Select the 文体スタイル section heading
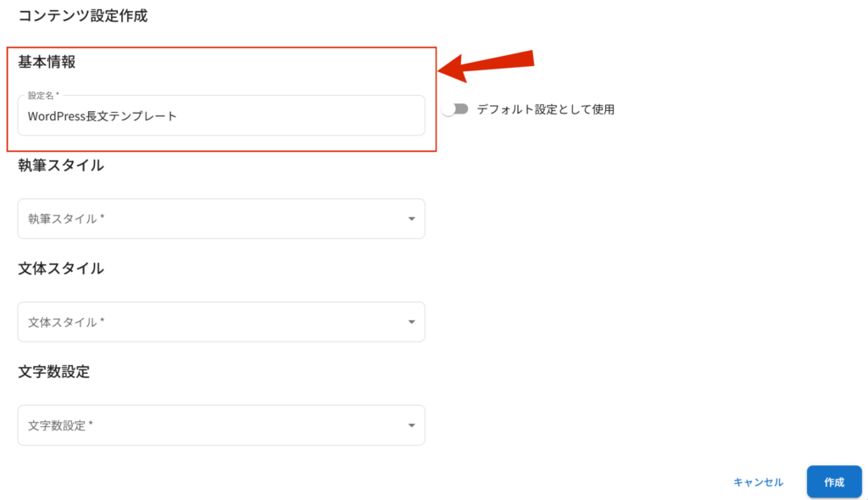This screenshot has height=500, width=868. click(61, 269)
